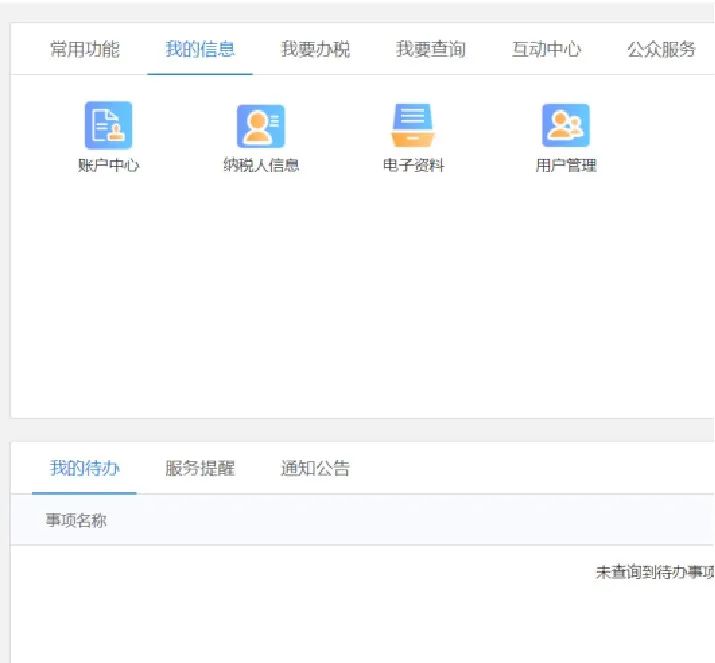Image resolution: width=715 pixels, height=663 pixels.
Task: Click the 纳税人信息 label text
Action: click(261, 165)
